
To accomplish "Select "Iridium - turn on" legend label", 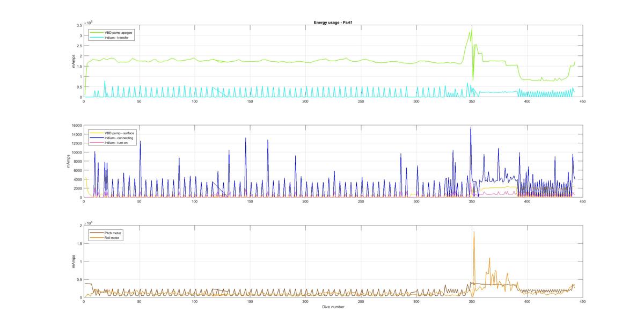I will point(117,143).
